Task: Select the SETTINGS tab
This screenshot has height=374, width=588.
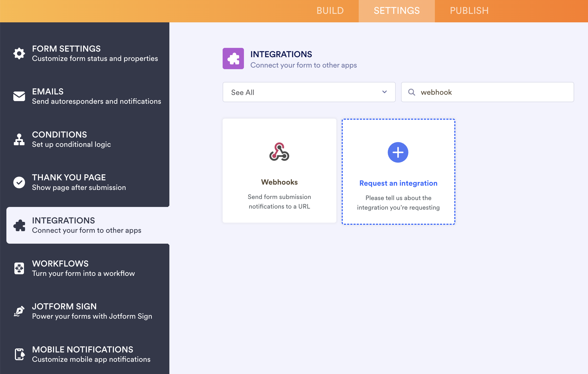Action: tap(397, 11)
